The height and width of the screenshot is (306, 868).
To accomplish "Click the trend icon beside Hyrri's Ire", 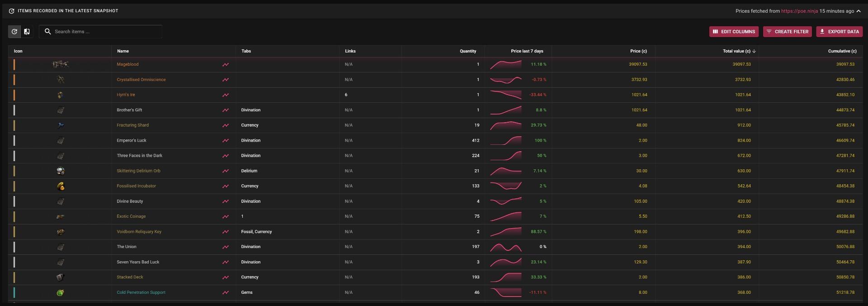I will coord(225,95).
